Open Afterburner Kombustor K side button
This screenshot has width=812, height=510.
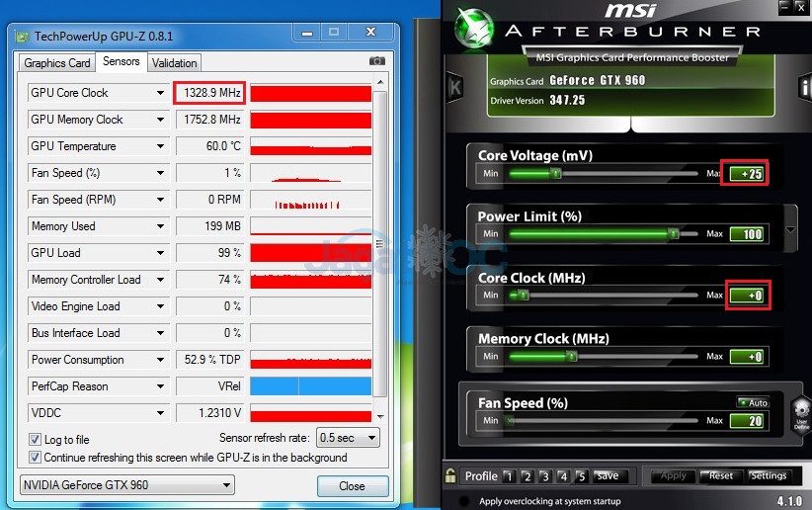454,87
